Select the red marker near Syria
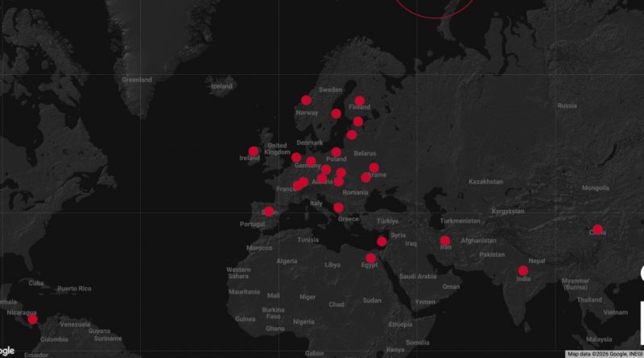The height and width of the screenshot is (358, 644). pyautogui.click(x=382, y=241)
